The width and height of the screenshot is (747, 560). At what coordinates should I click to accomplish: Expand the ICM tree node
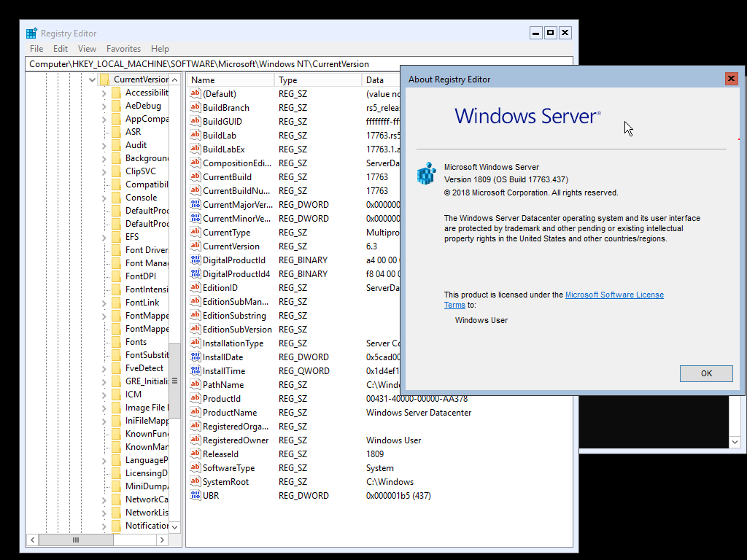pyautogui.click(x=104, y=394)
